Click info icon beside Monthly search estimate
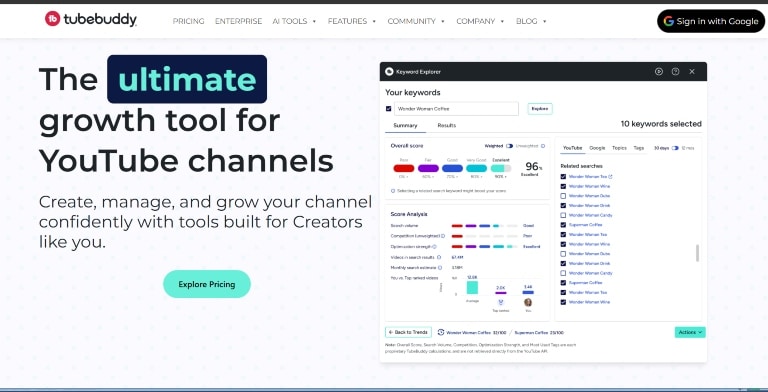This screenshot has height=392, width=768. coord(440,268)
